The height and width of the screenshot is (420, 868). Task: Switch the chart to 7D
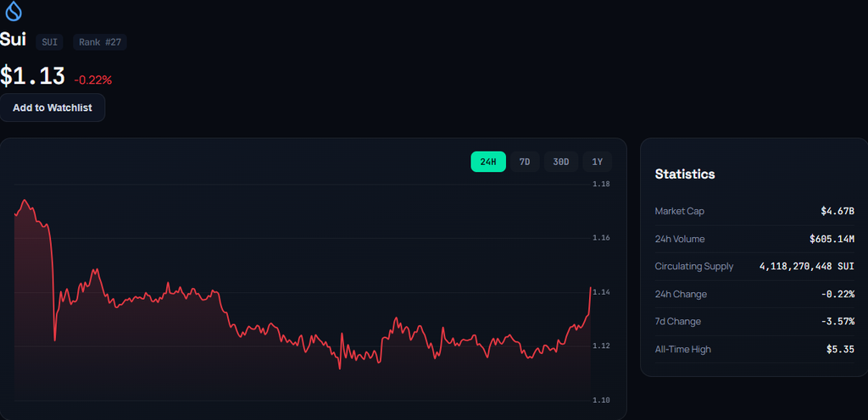tap(525, 162)
